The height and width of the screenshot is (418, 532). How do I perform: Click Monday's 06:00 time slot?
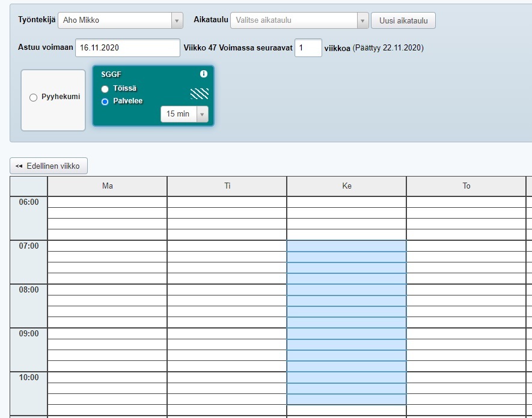click(107, 202)
